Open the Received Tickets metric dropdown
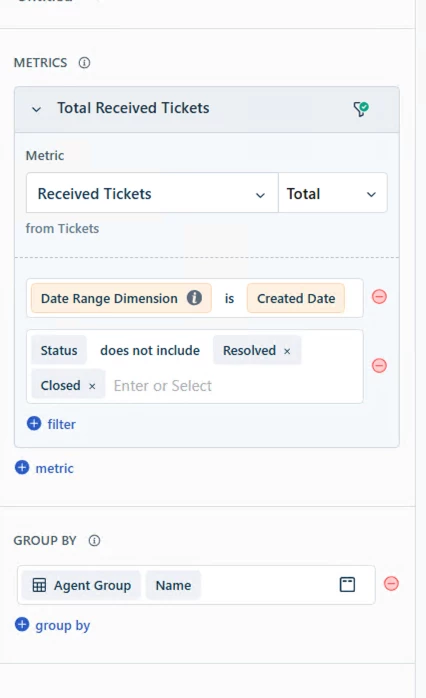The height and width of the screenshot is (698, 426). (152, 194)
